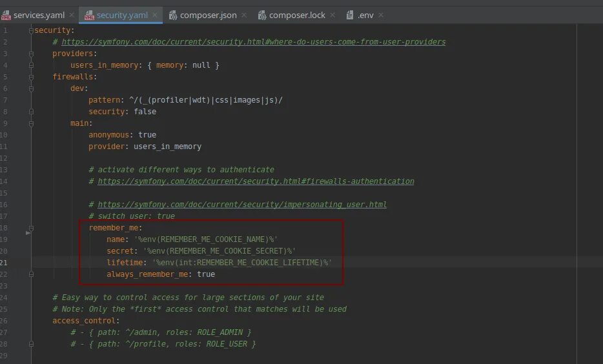This screenshot has width=603, height=364.
Task: Collapse the remember_me block fold marker
Action: pos(31,228)
